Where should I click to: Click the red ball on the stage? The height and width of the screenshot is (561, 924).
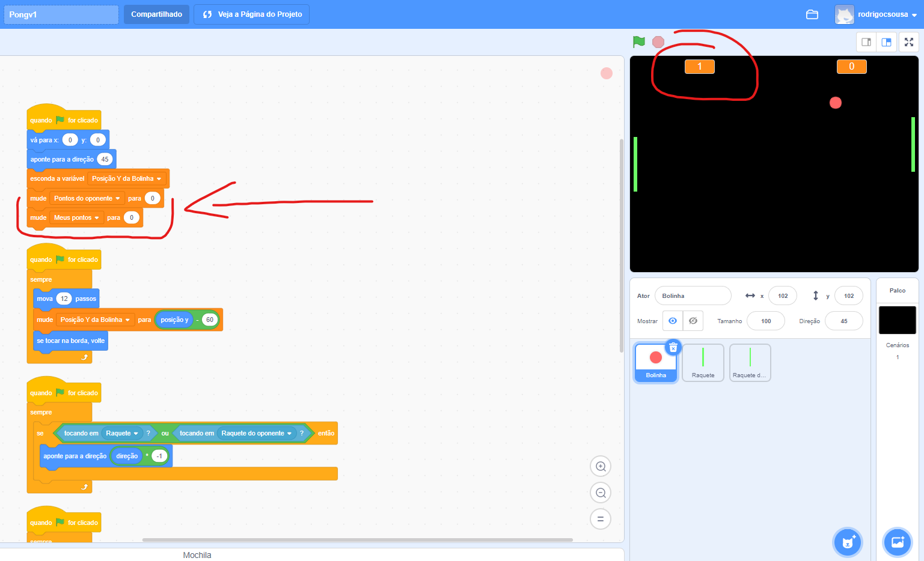click(836, 103)
